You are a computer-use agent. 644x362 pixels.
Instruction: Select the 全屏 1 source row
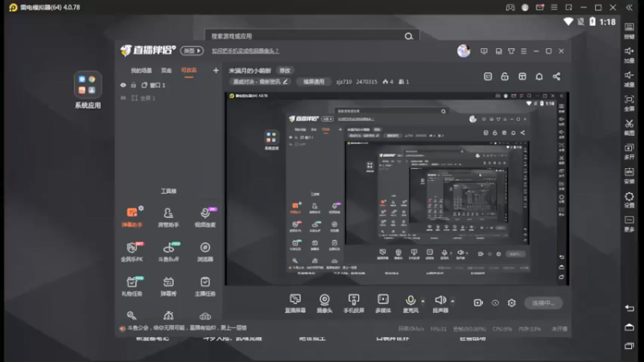(x=169, y=98)
